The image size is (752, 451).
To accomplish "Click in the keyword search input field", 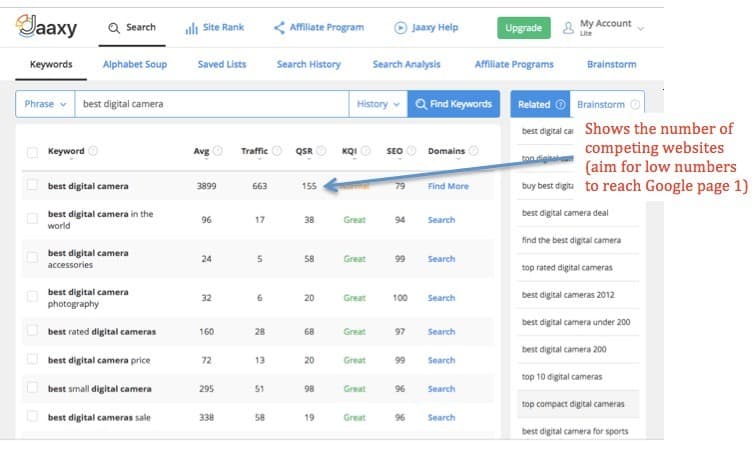I will 212,104.
